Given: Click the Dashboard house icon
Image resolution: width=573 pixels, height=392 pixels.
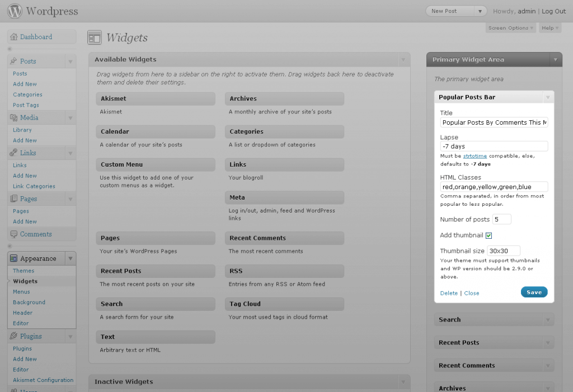Looking at the screenshot, I should pos(14,37).
